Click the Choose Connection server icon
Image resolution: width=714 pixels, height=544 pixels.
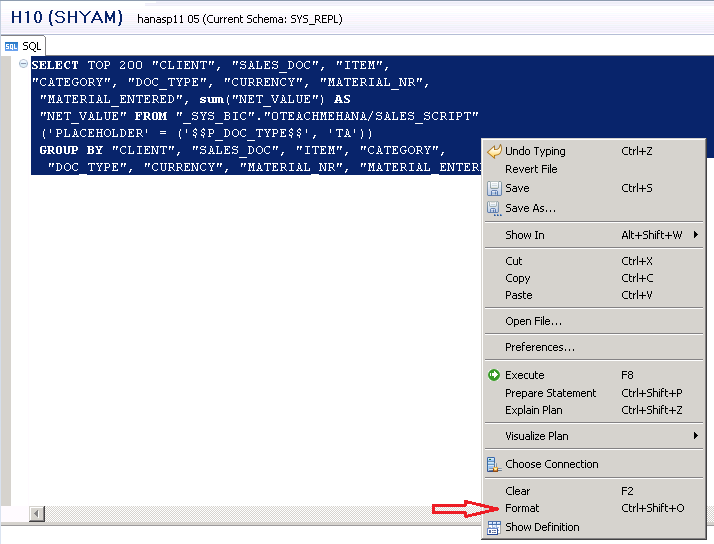pos(494,464)
